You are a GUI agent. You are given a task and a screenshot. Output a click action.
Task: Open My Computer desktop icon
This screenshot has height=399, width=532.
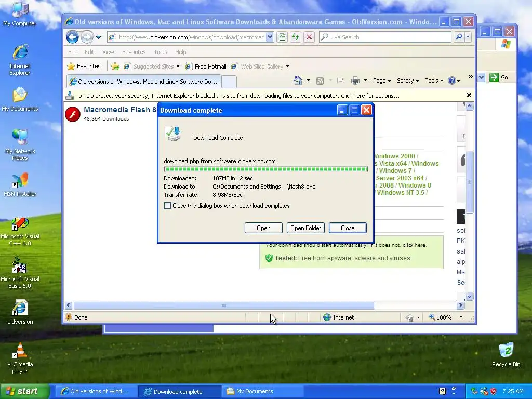point(20,14)
